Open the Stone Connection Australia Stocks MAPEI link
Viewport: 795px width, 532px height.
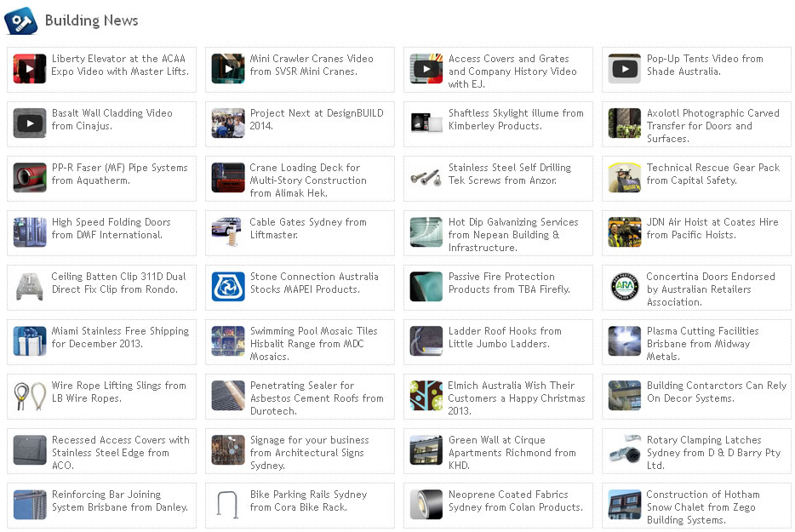pos(314,283)
